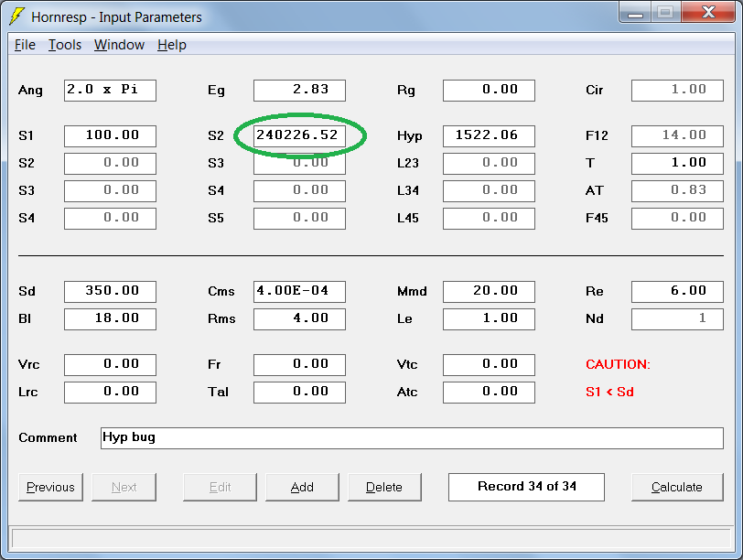Click the F12 field showing 14.00
Image resolution: width=743 pixels, height=560 pixels.
pos(678,136)
